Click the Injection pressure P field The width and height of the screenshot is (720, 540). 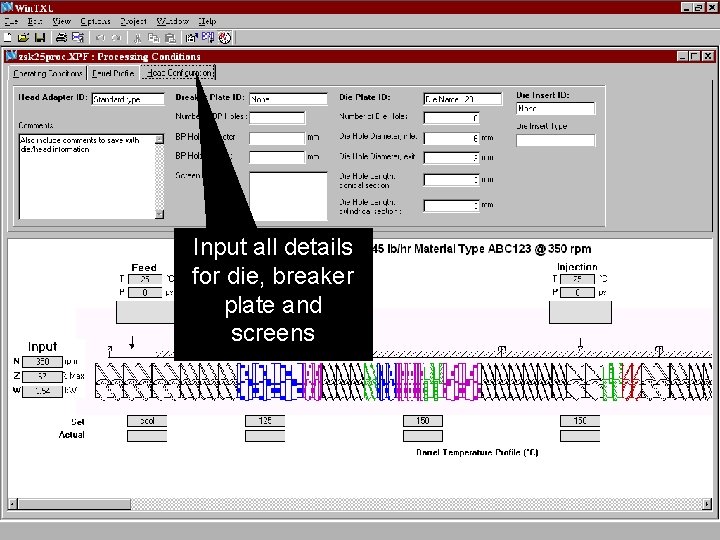pos(578,292)
